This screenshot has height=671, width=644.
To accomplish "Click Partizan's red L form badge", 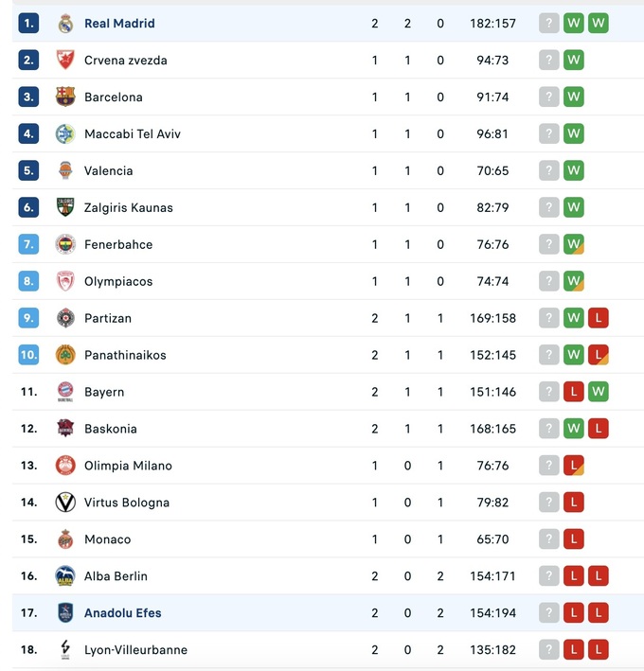I will coord(598,319).
